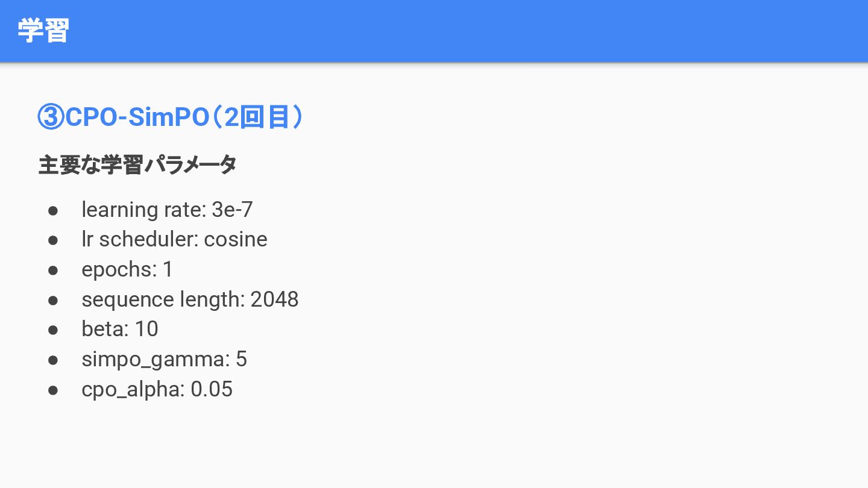This screenshot has height=488, width=868.
Task: Click the bullet beside learning rate
Action: point(53,210)
